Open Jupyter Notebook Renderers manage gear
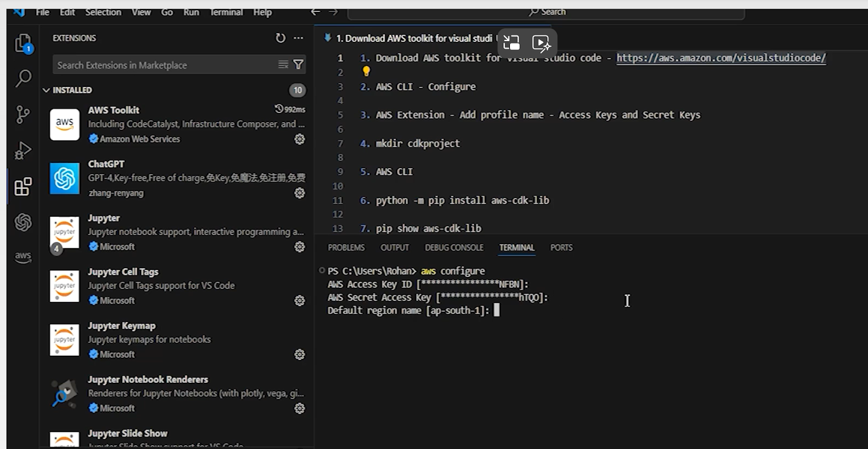This screenshot has height=449, width=868. coord(299,408)
